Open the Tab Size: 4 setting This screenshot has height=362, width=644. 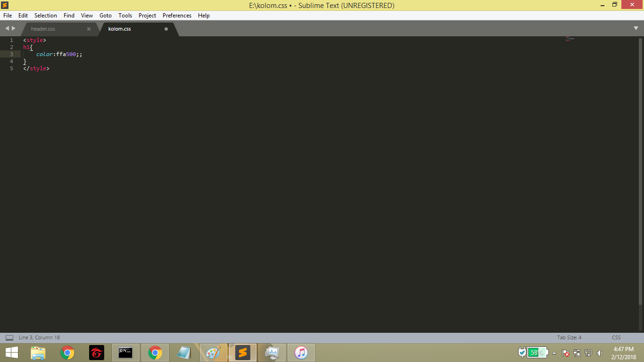570,337
